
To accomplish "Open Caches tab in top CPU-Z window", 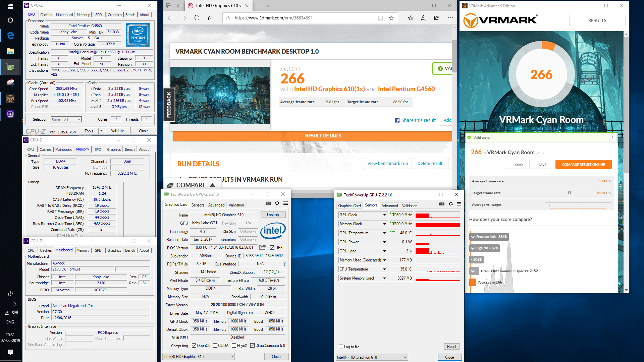I will pos(46,15).
